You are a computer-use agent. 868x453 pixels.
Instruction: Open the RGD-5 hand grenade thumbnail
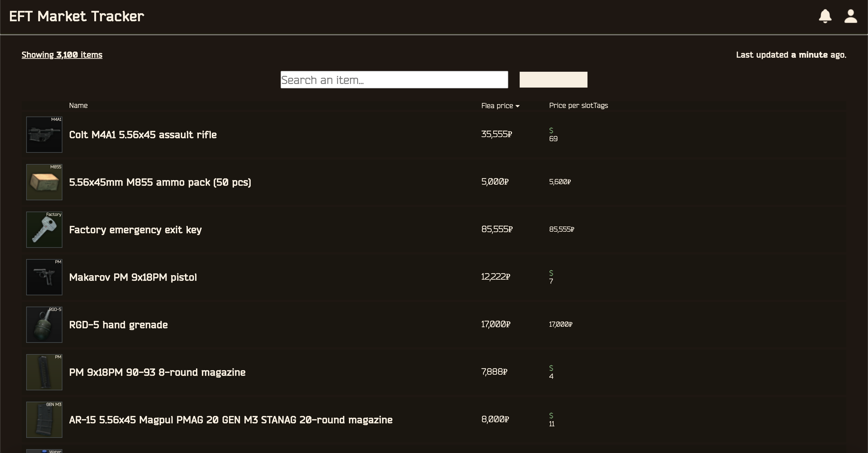coord(44,325)
